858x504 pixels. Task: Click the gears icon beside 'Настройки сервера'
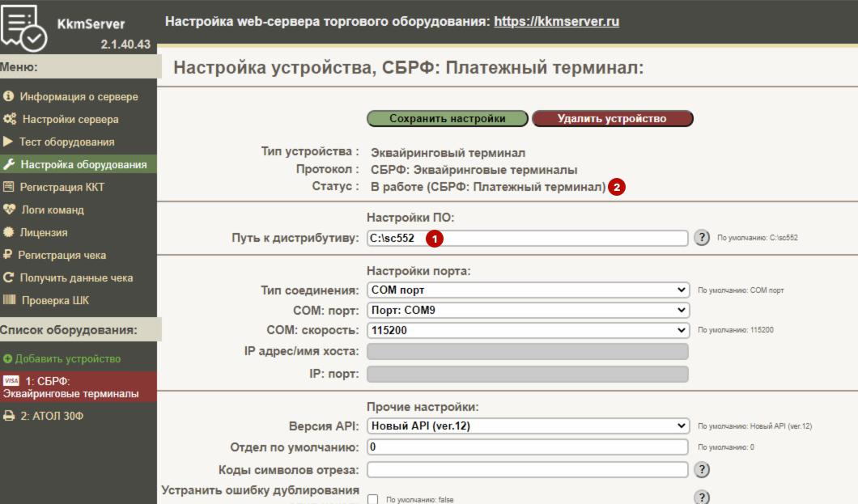click(x=9, y=119)
